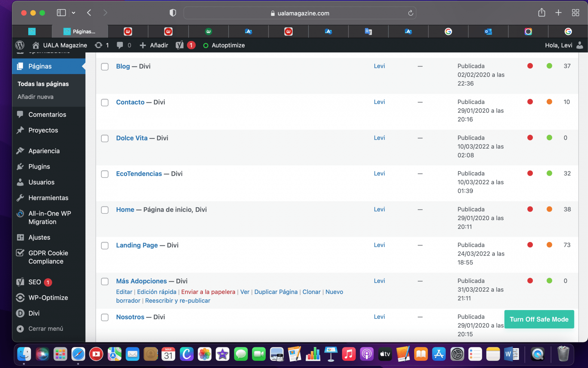Click author Levi in Contacto row
Viewport: 588px width, 368px height.
pos(379,102)
